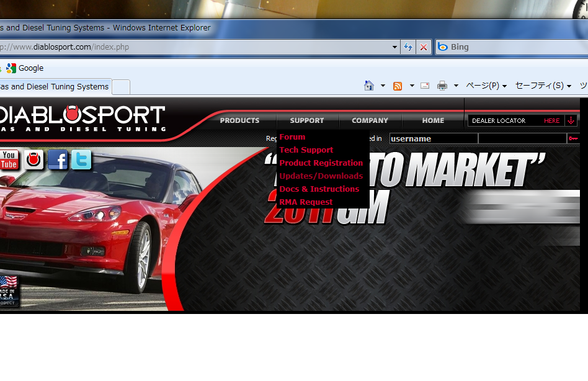The image size is (588, 381).
Task: Click the red DiabloSport devil icon
Action: [x=33, y=159]
